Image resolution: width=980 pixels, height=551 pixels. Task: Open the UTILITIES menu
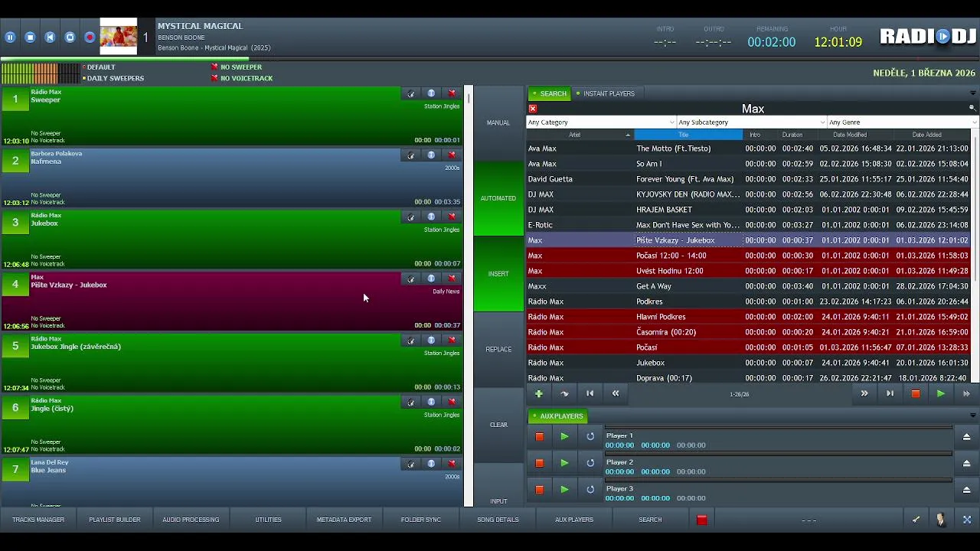(268, 520)
